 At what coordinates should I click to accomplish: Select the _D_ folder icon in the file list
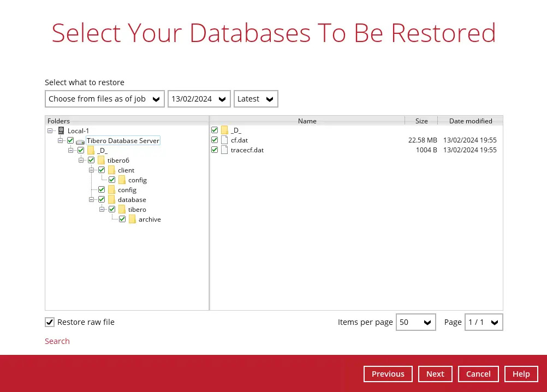pos(224,130)
